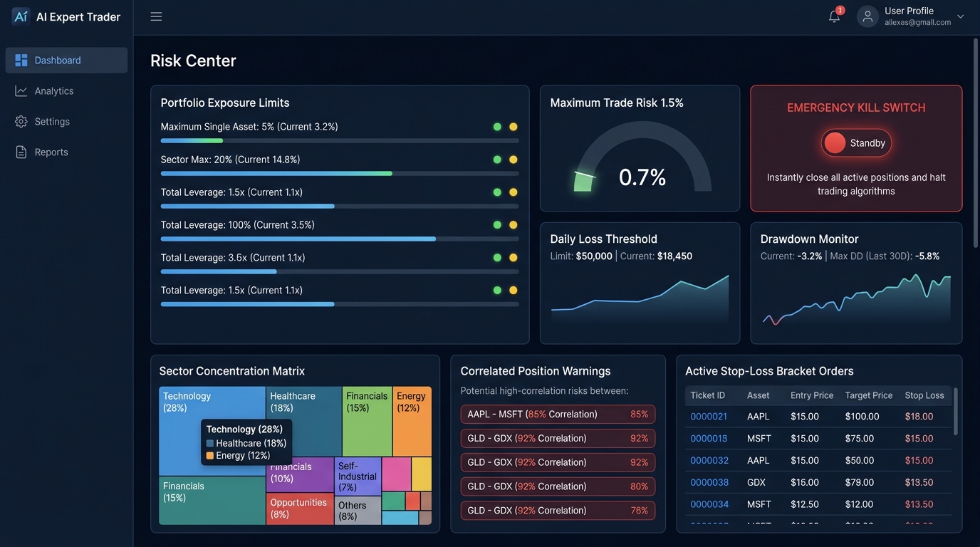The image size is (980, 547).
Task: Click Total Leverage 100% progress bar
Action: point(340,239)
